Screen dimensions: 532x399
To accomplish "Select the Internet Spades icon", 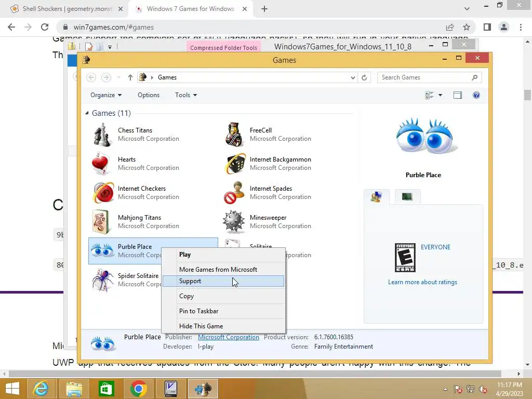I will [234, 193].
